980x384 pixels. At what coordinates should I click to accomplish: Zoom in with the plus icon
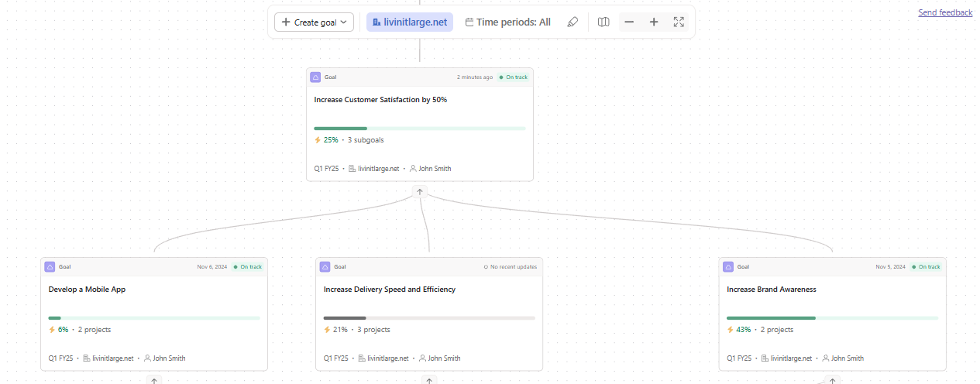click(654, 22)
